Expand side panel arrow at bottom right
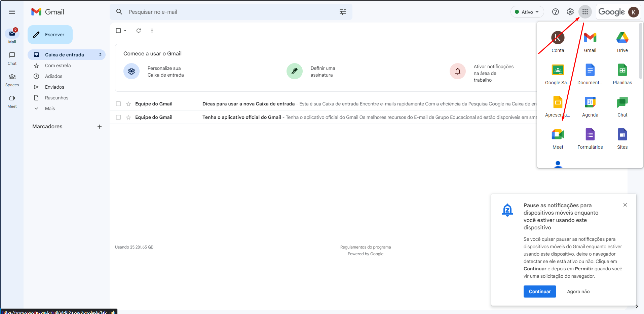Image resolution: width=644 pixels, height=314 pixels. pyautogui.click(x=637, y=306)
